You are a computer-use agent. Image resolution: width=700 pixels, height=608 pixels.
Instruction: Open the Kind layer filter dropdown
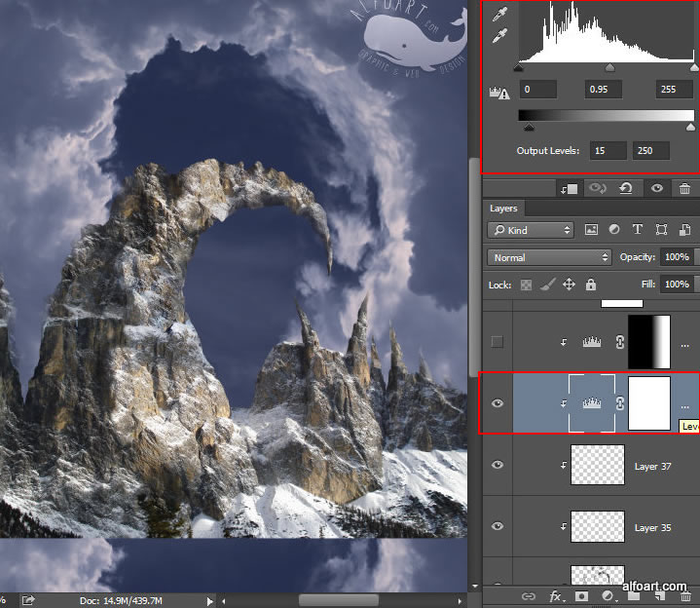[x=531, y=230]
